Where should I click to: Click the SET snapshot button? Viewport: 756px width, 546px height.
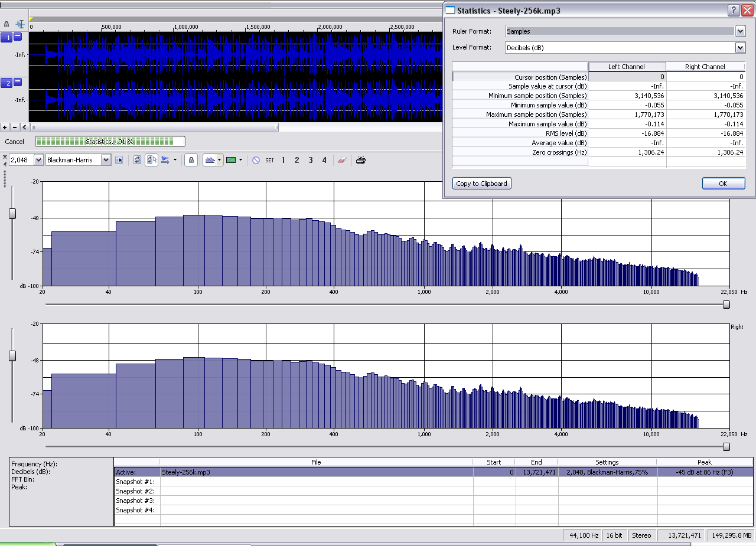click(269, 160)
